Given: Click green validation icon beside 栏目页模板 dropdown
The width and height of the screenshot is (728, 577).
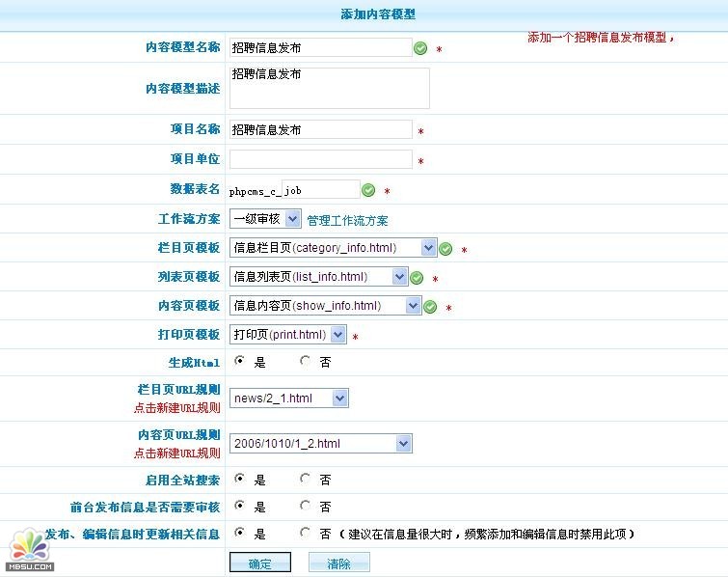Looking at the screenshot, I should click(445, 249).
